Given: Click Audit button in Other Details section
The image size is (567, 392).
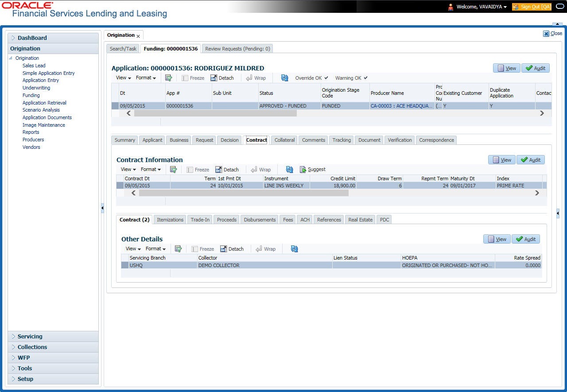Looking at the screenshot, I should [526, 239].
